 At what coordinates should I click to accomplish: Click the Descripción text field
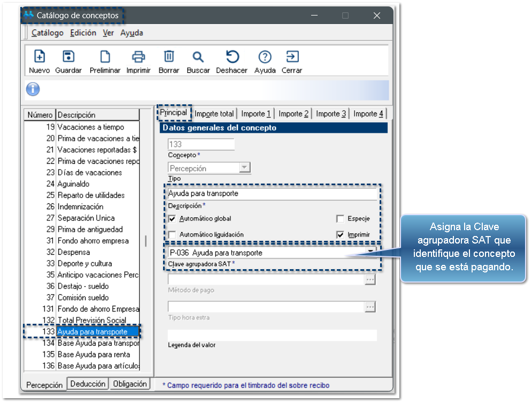pos(272,194)
